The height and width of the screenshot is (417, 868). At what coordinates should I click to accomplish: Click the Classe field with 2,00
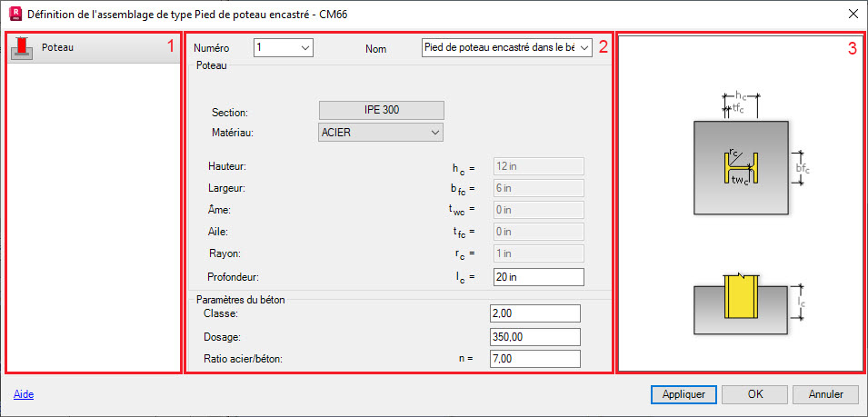535,313
